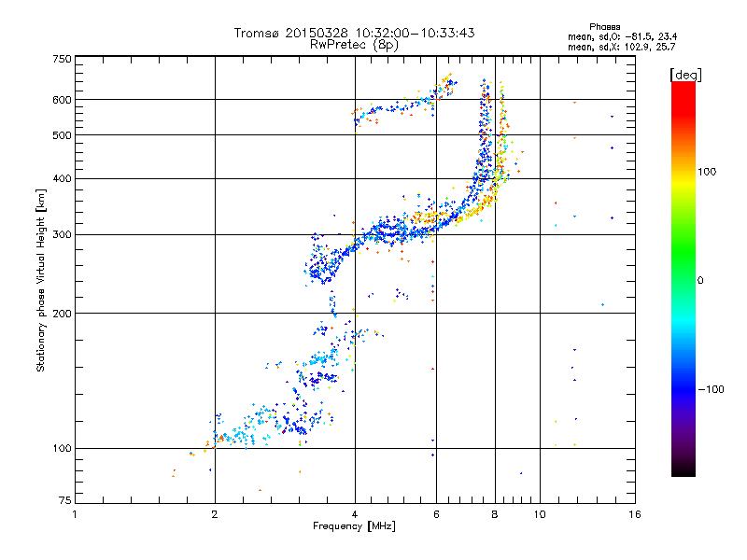Screen dimensions: 747x560
Task: Click the x-axis tick label '16'
Action: [635, 514]
